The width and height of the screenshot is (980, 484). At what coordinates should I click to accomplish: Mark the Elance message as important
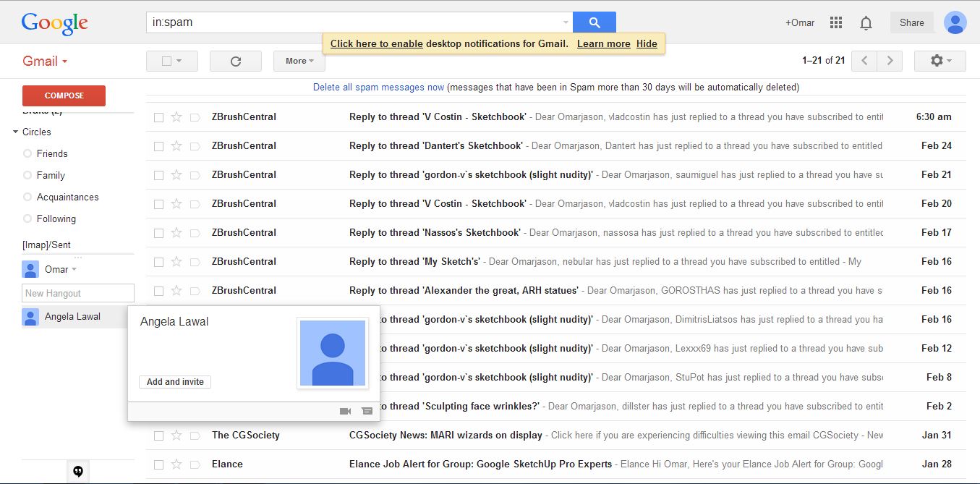click(x=195, y=464)
